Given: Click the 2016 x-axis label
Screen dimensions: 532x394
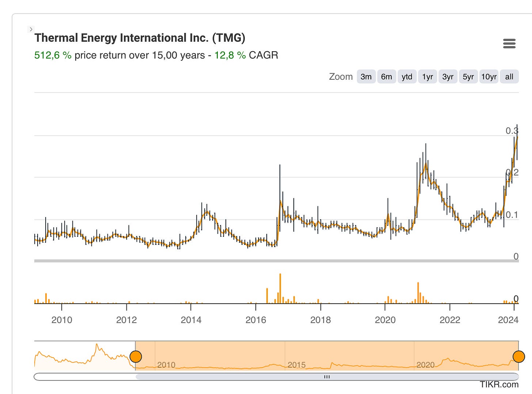Looking at the screenshot, I should point(256,320).
